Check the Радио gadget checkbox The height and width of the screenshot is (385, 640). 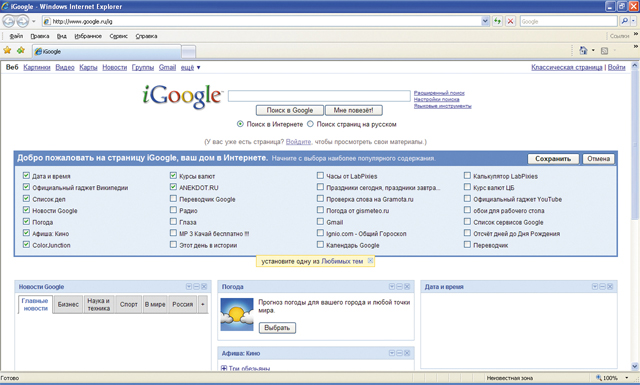click(x=173, y=210)
